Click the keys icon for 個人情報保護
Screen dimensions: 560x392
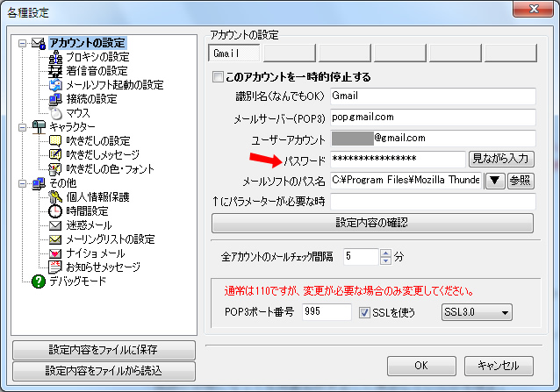(x=55, y=197)
